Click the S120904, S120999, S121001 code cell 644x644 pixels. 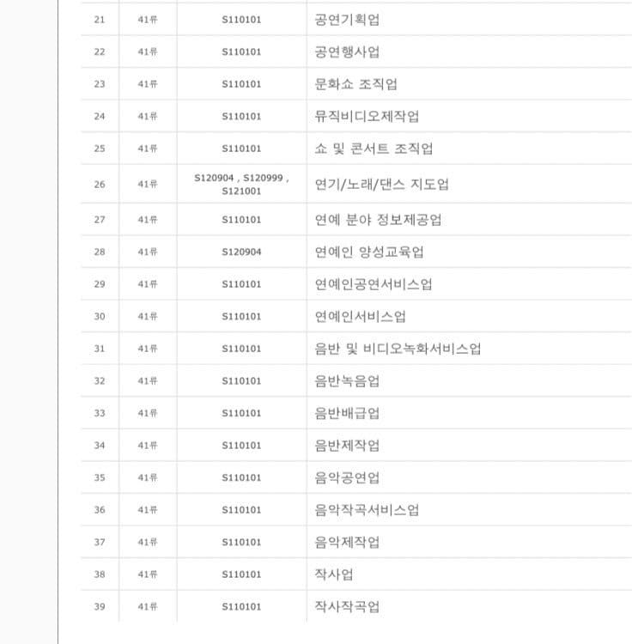pos(241,184)
